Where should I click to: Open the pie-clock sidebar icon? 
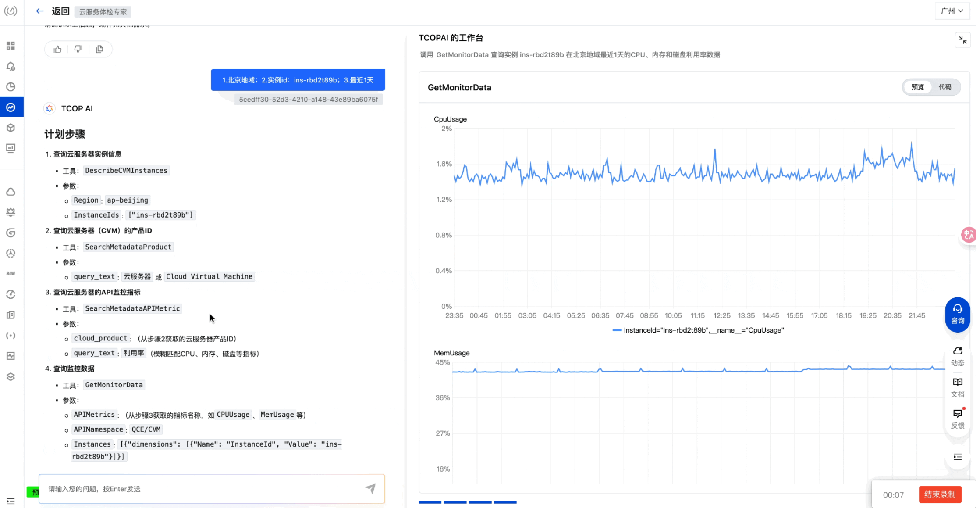click(x=11, y=87)
